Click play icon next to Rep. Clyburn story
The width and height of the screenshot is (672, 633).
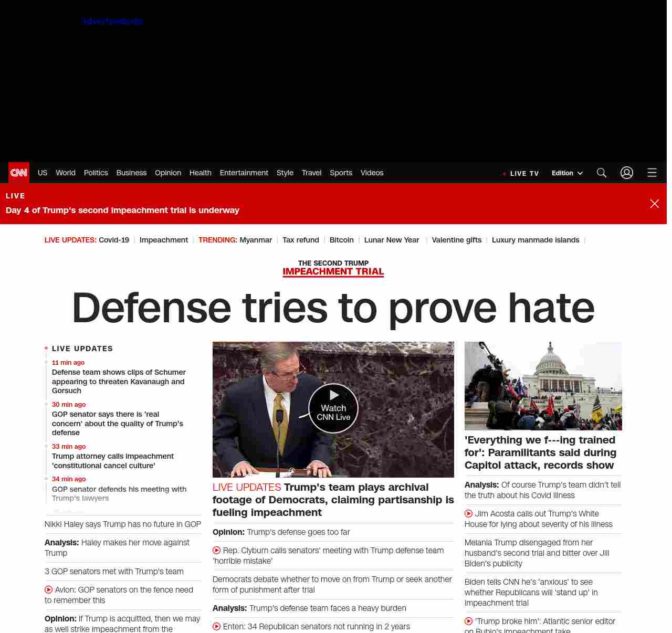point(216,551)
